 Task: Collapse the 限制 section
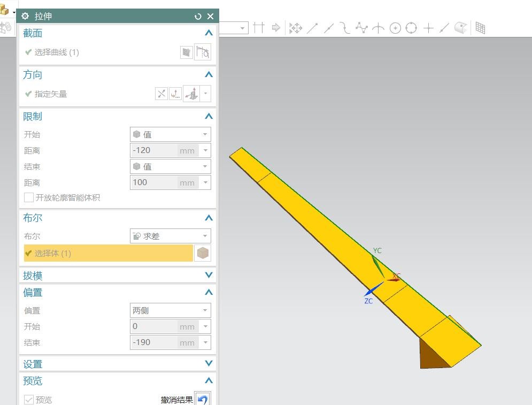tap(209, 117)
